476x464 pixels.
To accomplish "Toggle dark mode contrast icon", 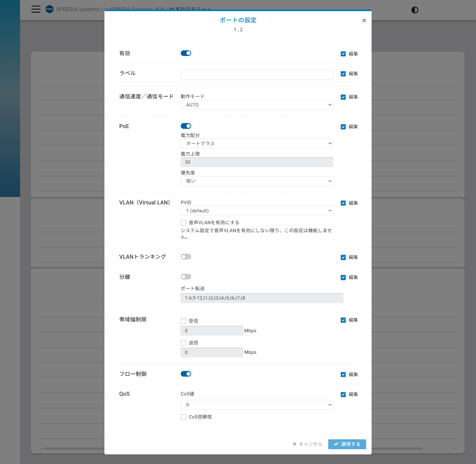I will coord(415,10).
